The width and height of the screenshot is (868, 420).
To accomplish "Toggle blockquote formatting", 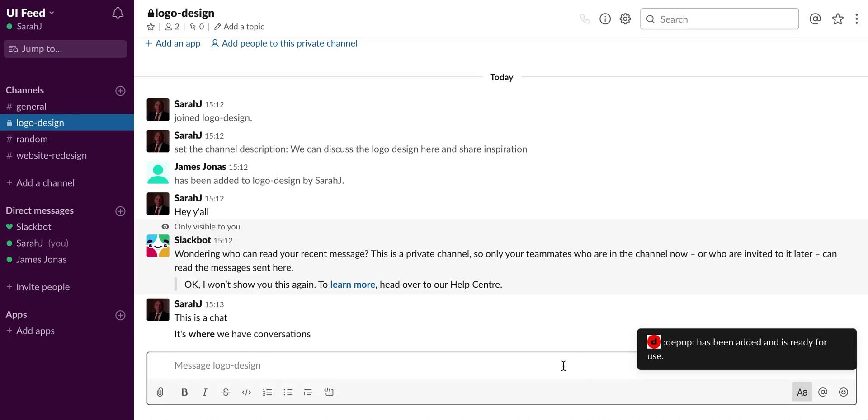I will pyautogui.click(x=308, y=392).
